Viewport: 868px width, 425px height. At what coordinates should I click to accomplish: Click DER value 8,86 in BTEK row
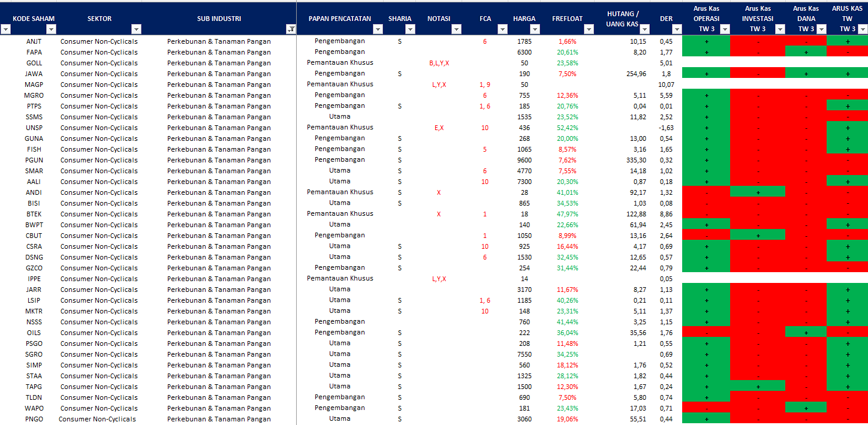(x=666, y=214)
